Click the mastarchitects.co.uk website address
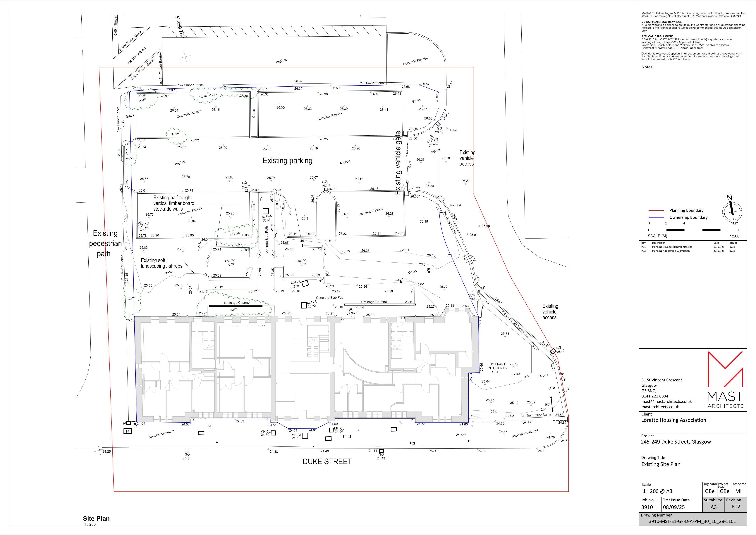This screenshot has height=535, width=756. [660, 407]
